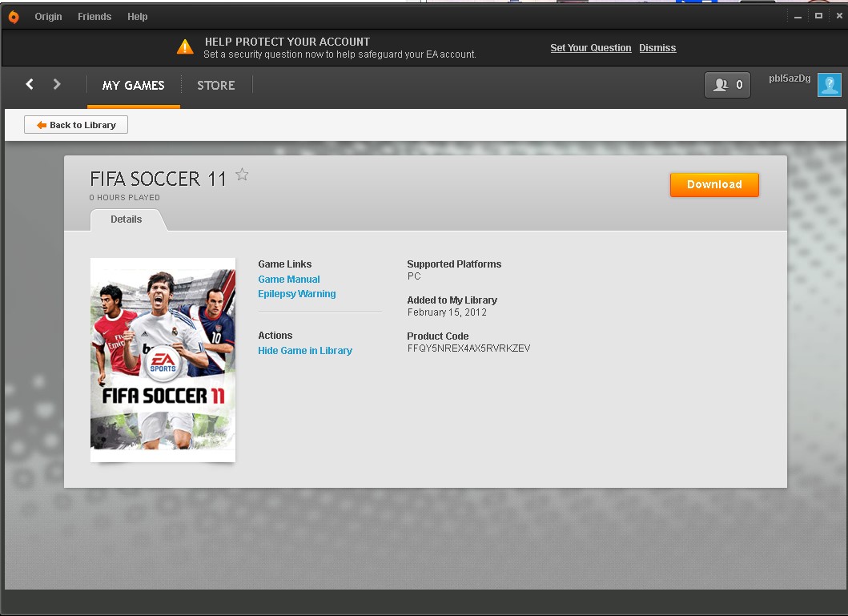848x616 pixels.
Task: Open the Set Your Question link
Action: pyautogui.click(x=591, y=47)
